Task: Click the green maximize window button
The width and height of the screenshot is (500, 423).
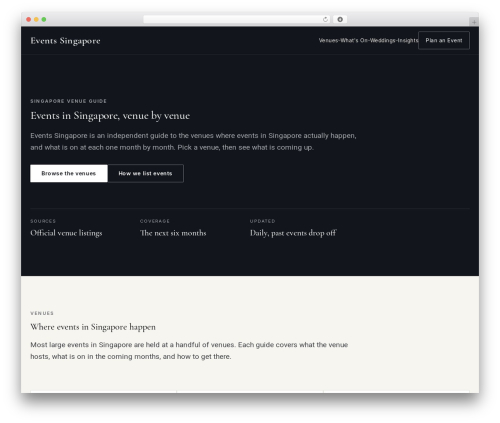Action: tap(44, 19)
